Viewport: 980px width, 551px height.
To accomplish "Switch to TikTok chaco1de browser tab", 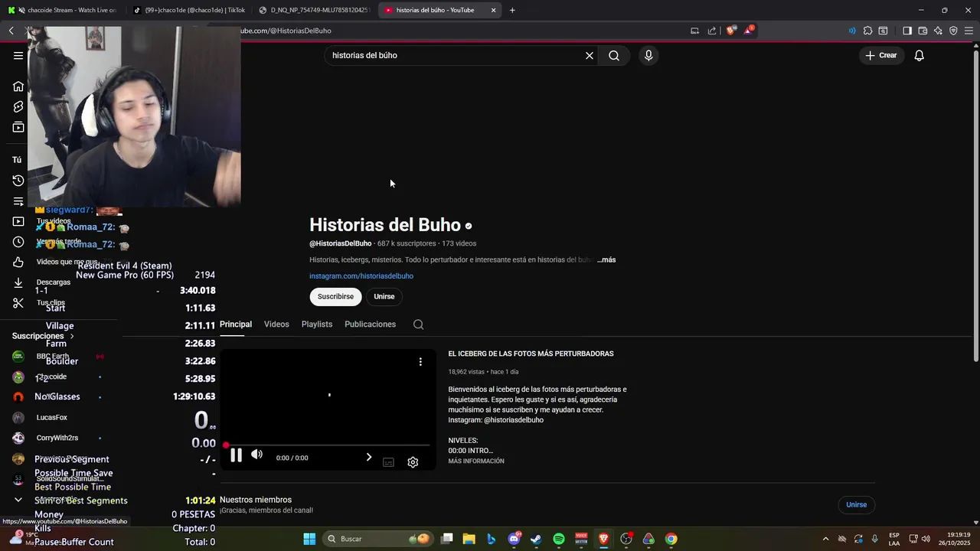I will click(x=188, y=10).
